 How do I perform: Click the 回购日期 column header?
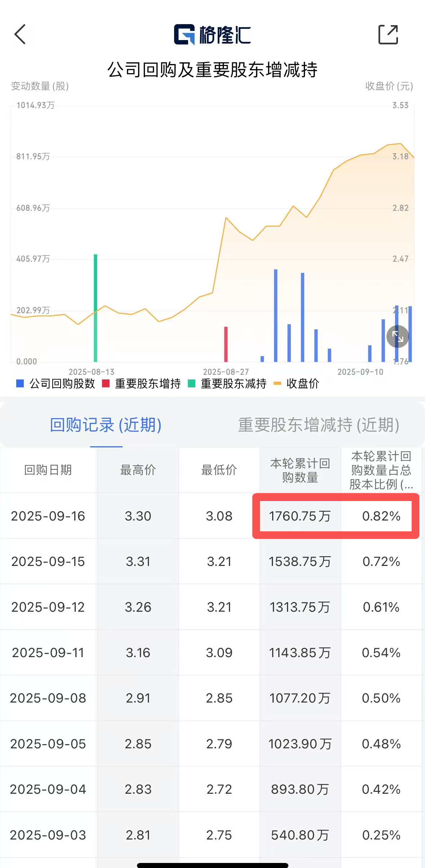pyautogui.click(x=48, y=470)
